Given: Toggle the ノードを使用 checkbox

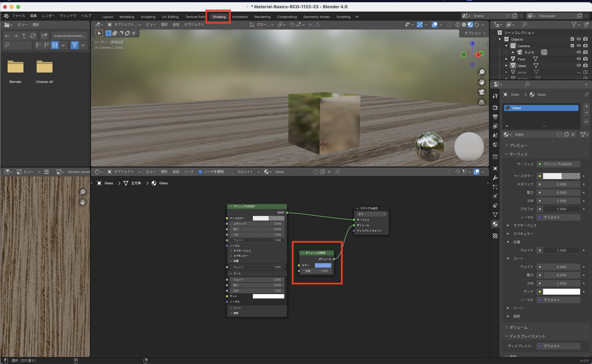Looking at the screenshot, I should [x=200, y=172].
